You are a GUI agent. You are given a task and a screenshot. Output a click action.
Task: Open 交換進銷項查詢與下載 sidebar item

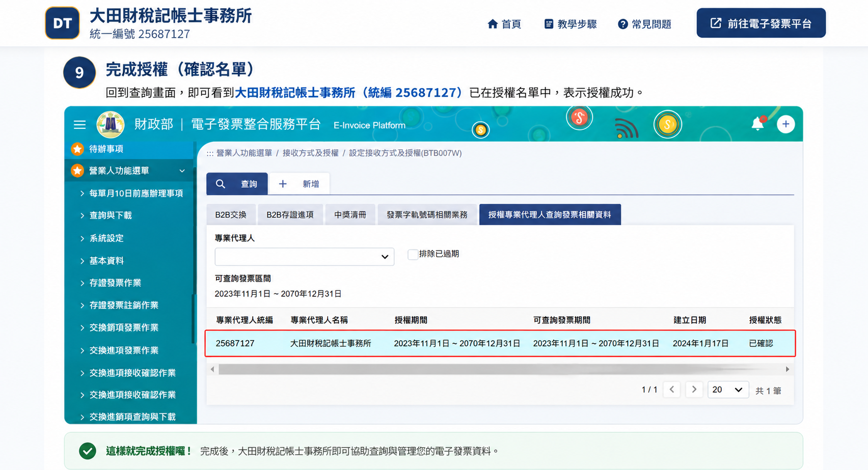point(128,417)
